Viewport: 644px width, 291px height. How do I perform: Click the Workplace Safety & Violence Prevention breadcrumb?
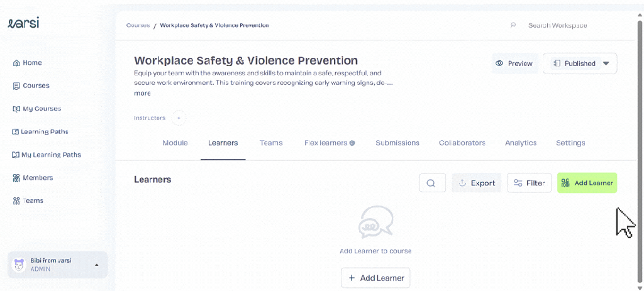pos(214,25)
